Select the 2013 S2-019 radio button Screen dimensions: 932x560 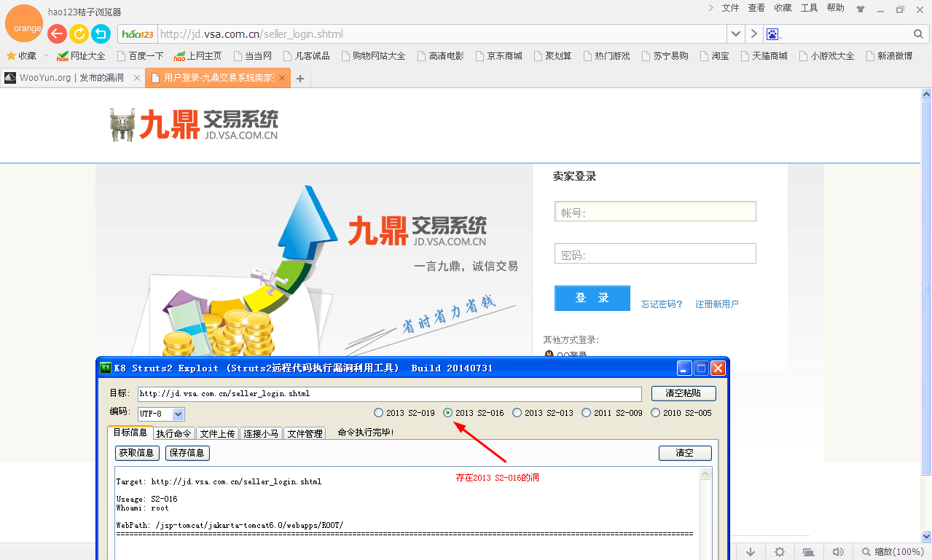coord(378,413)
